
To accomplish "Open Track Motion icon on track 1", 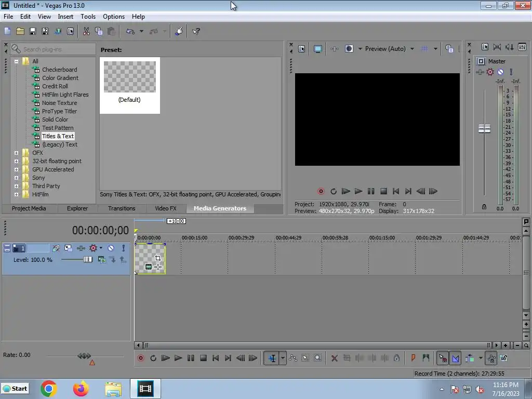I will [68, 248].
